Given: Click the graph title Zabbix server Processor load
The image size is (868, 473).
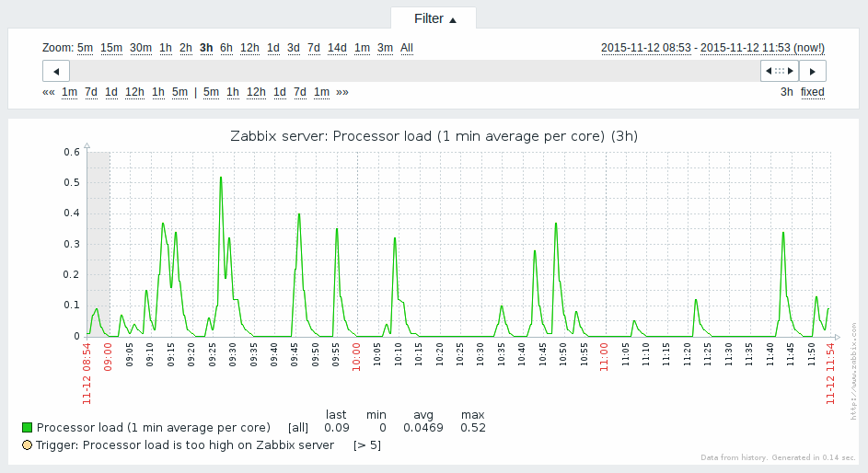Looking at the screenshot, I should tap(434, 136).
